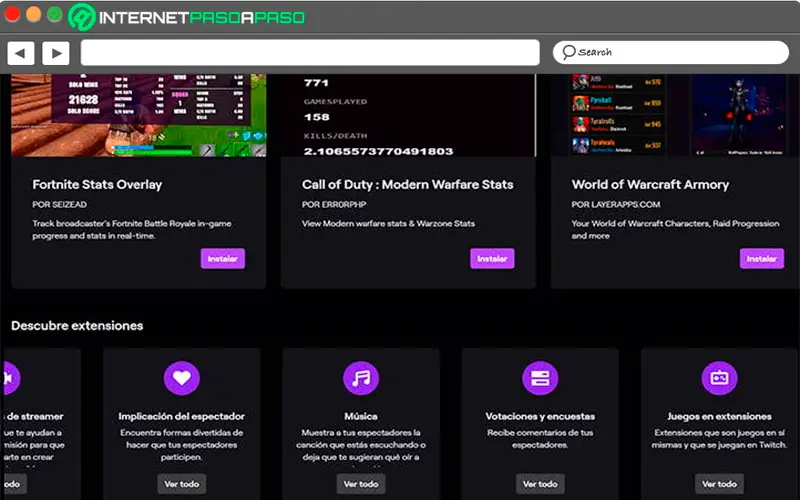Click the Descubre extensiones section heading
Viewport: 800px width, 500px height.
(77, 326)
